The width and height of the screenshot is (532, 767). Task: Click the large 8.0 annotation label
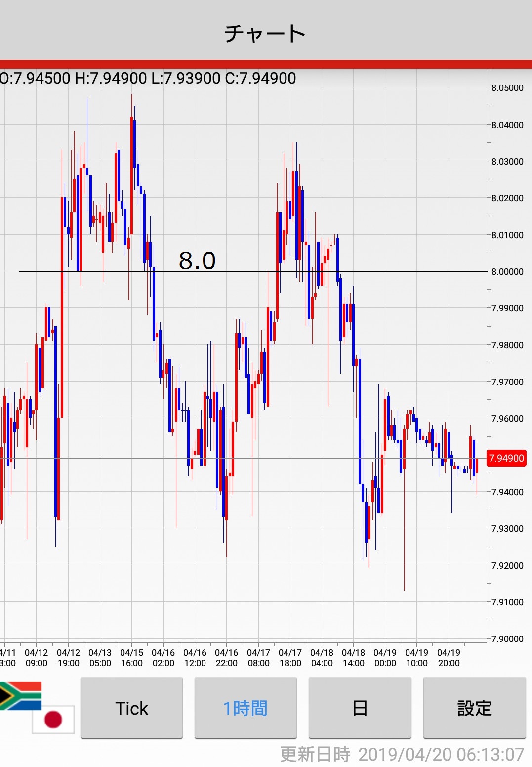(x=197, y=260)
